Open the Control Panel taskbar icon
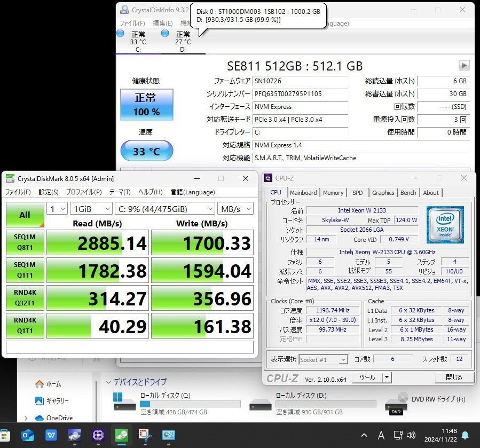Screen dimensions: 480x448 coord(169,435)
